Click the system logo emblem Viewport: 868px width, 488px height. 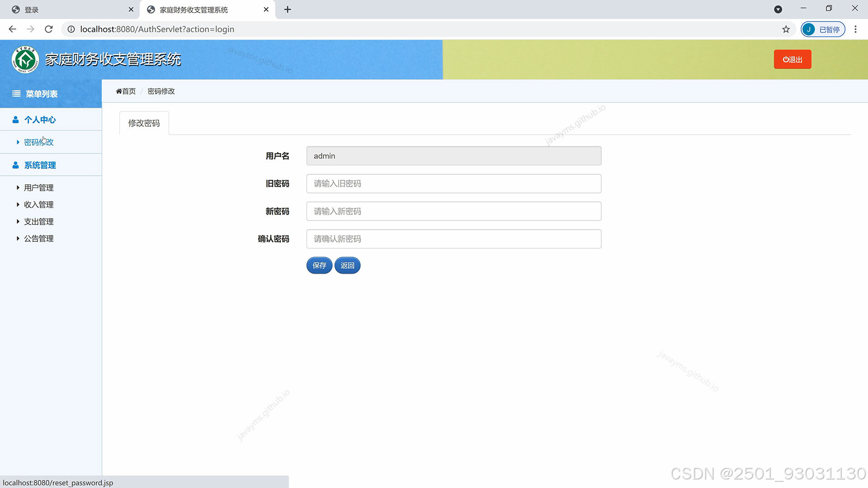[25, 60]
